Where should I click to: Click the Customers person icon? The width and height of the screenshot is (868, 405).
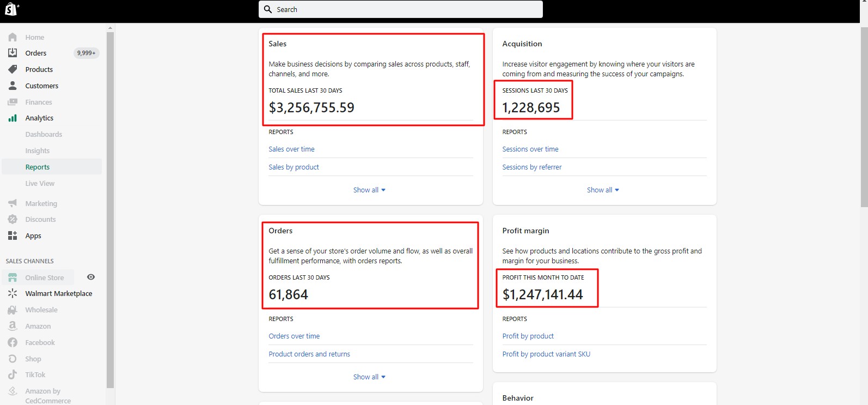click(x=13, y=86)
